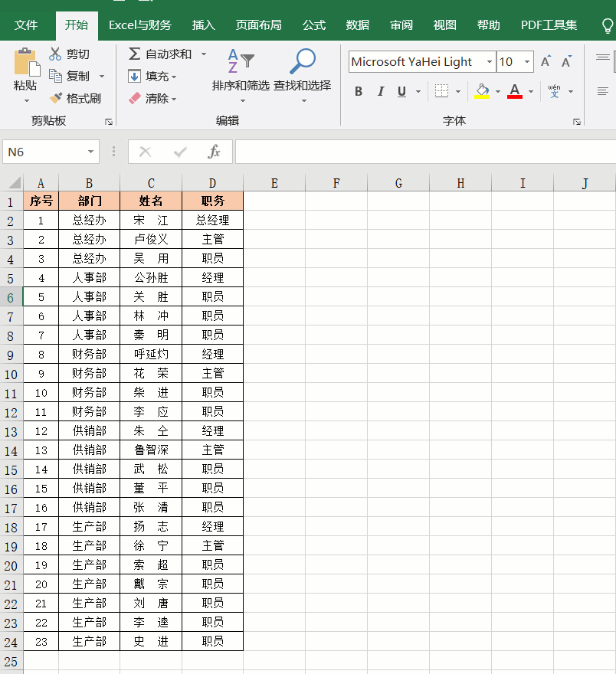Toggle Bold formatting
Image resolution: width=616 pixels, height=674 pixels.
point(358,92)
